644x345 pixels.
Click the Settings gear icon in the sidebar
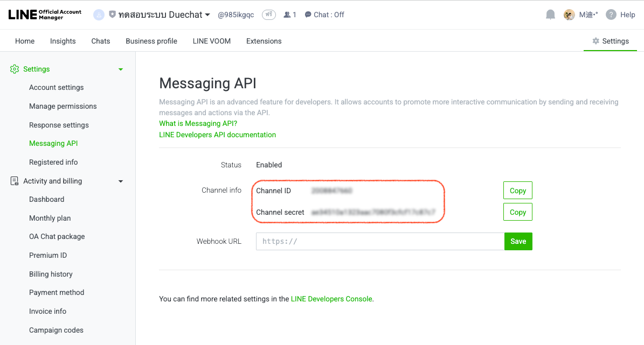(15, 69)
